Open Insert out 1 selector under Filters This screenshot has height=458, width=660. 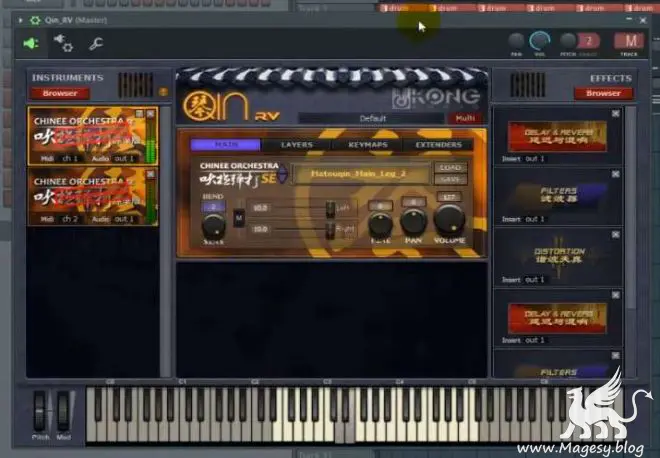point(535,219)
